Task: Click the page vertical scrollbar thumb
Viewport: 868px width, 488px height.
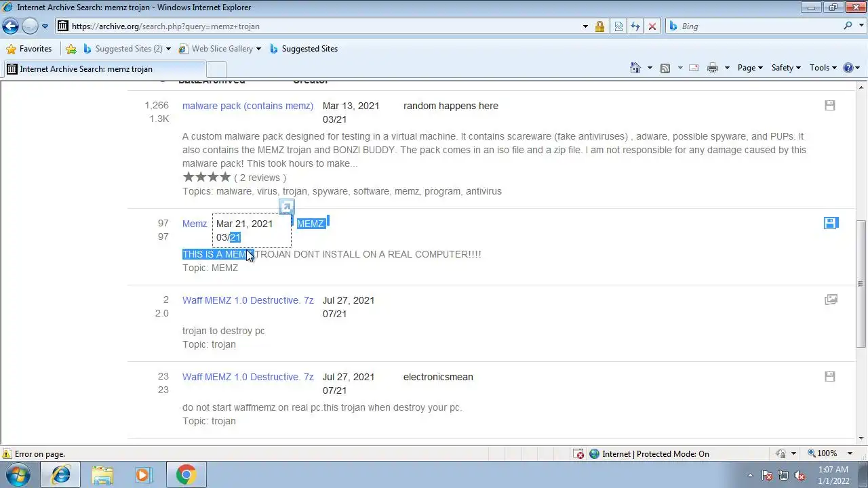Action: [x=861, y=285]
